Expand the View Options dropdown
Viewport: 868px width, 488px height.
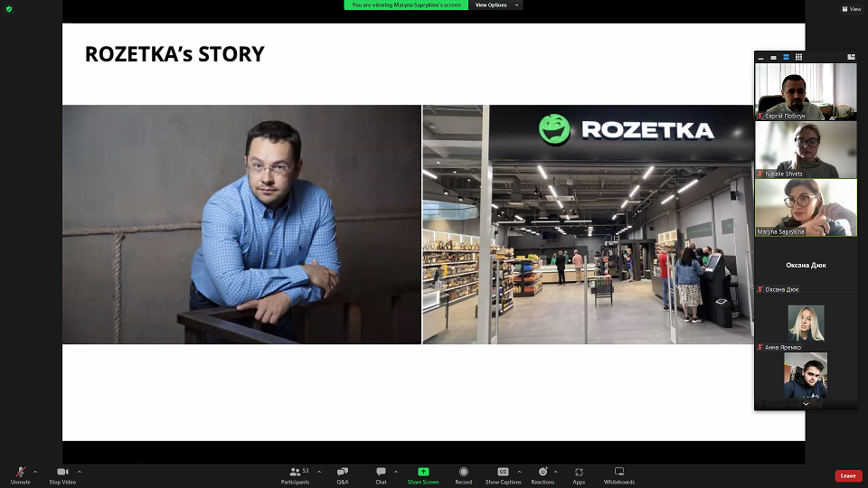[x=496, y=5]
